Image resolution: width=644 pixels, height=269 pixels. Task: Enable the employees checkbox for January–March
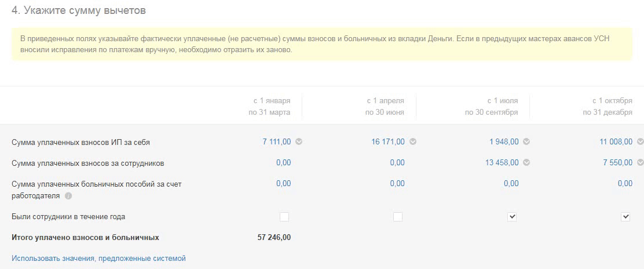pos(284,217)
